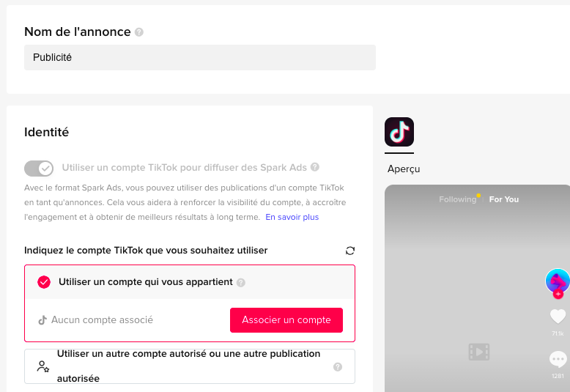Viewport: 570px width, 392px height.
Task: Select 'Utiliser un compte qui vous appartient' option
Action: 44,282
